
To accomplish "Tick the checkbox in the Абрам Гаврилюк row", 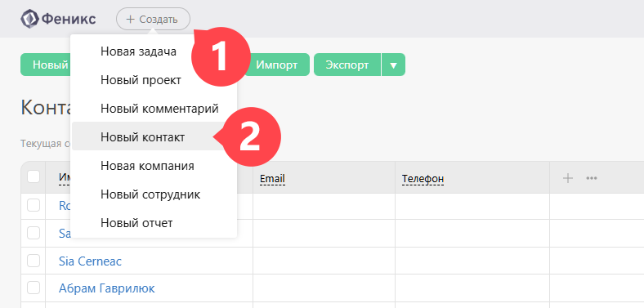I will pyautogui.click(x=34, y=288).
